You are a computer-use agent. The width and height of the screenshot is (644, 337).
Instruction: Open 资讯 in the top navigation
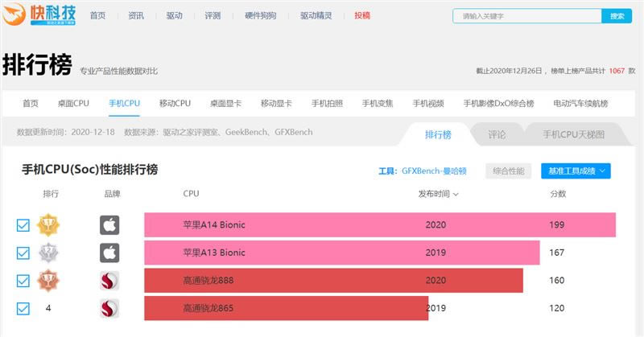(x=136, y=15)
